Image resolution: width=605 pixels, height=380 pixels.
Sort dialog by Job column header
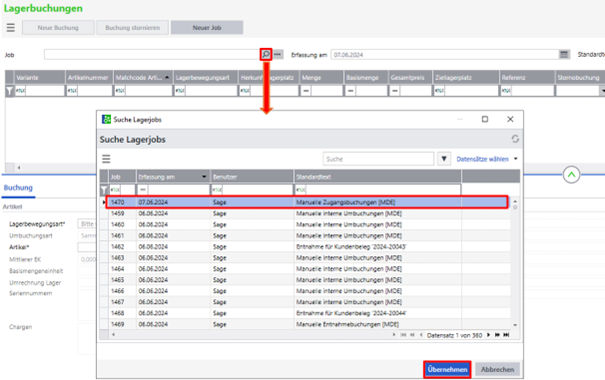point(122,177)
